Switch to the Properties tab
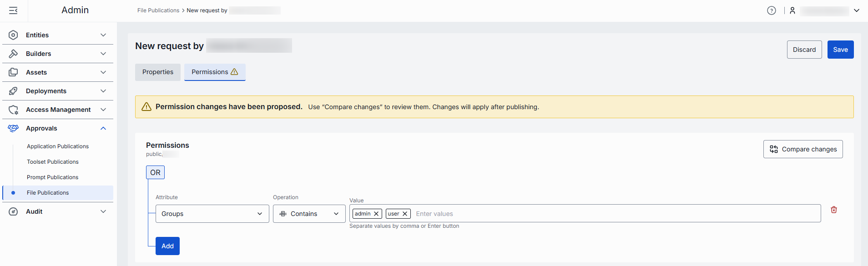 (157, 72)
